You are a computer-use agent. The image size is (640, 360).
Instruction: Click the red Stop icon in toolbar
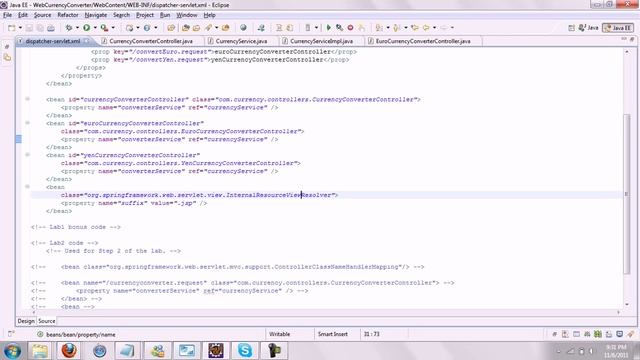click(x=350, y=28)
